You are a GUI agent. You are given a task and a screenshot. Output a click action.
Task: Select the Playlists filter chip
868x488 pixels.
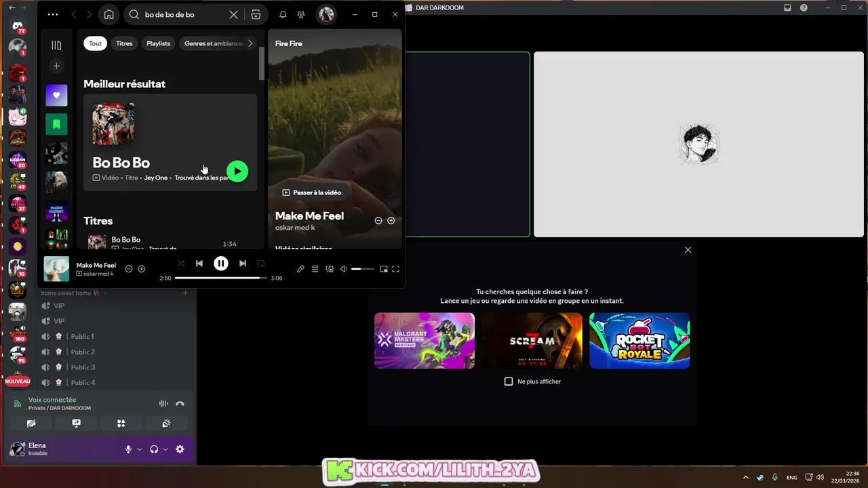pyautogui.click(x=159, y=43)
